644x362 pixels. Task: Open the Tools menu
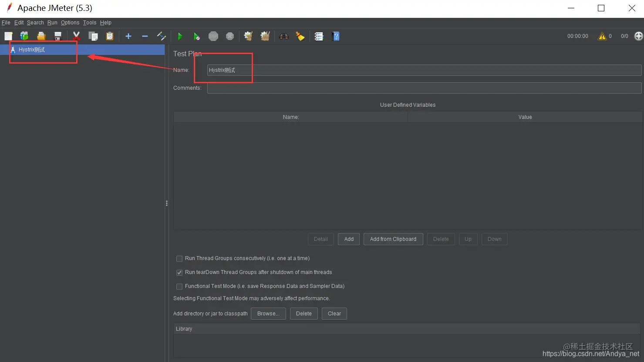point(90,23)
